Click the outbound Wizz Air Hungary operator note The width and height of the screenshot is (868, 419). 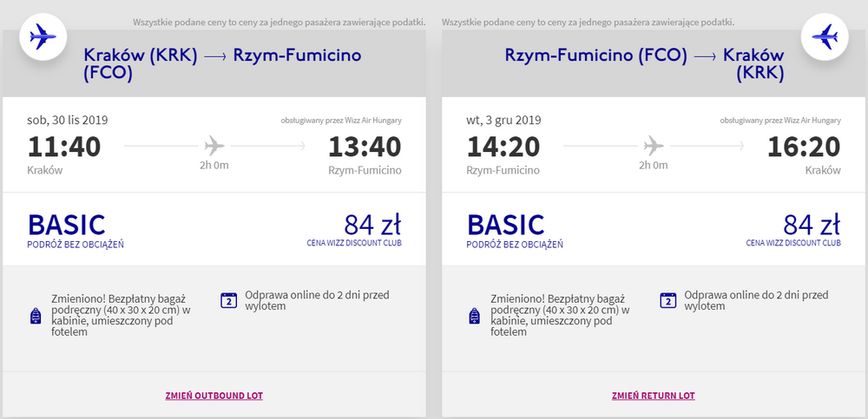(341, 120)
